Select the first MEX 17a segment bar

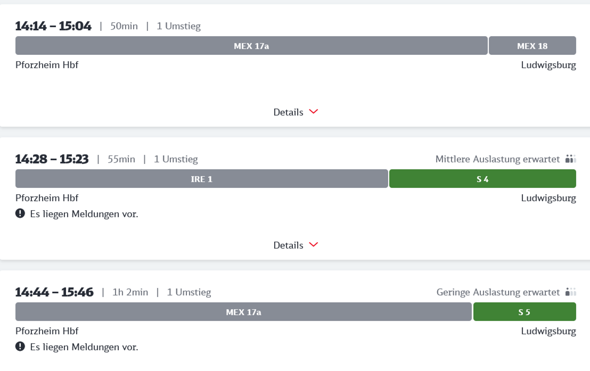coord(251,46)
